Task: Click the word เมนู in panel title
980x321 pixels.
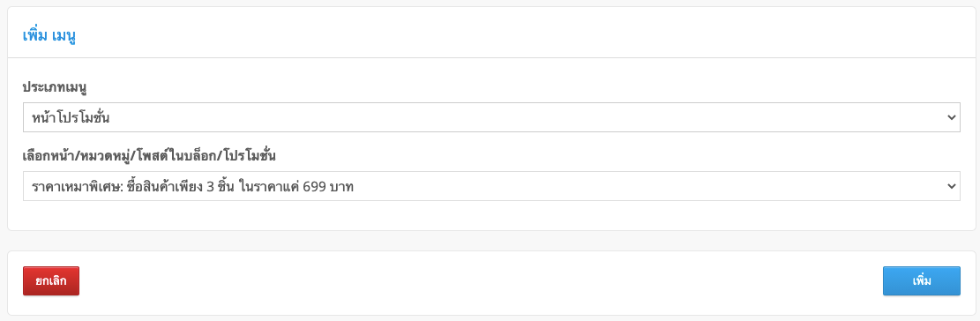Action: coord(64,35)
